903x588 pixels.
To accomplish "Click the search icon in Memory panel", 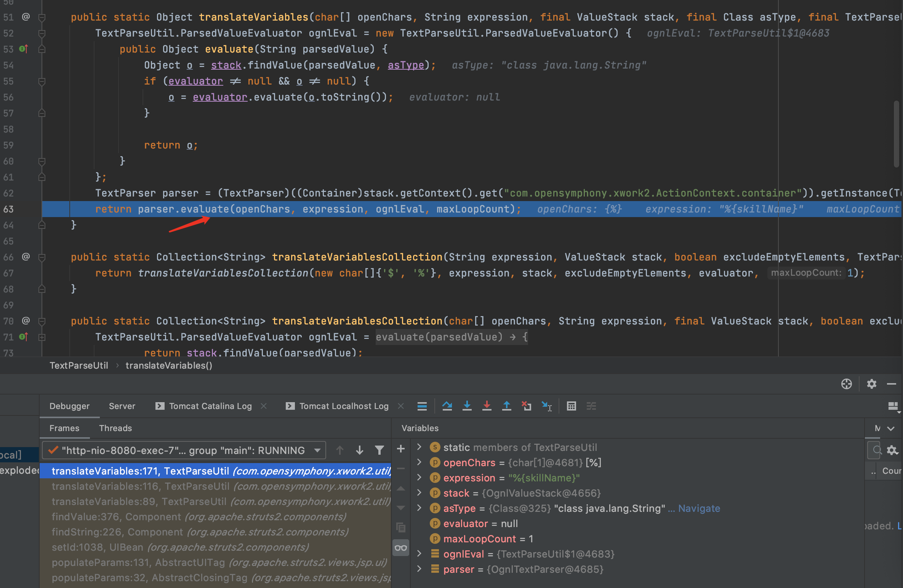I will [x=876, y=450].
